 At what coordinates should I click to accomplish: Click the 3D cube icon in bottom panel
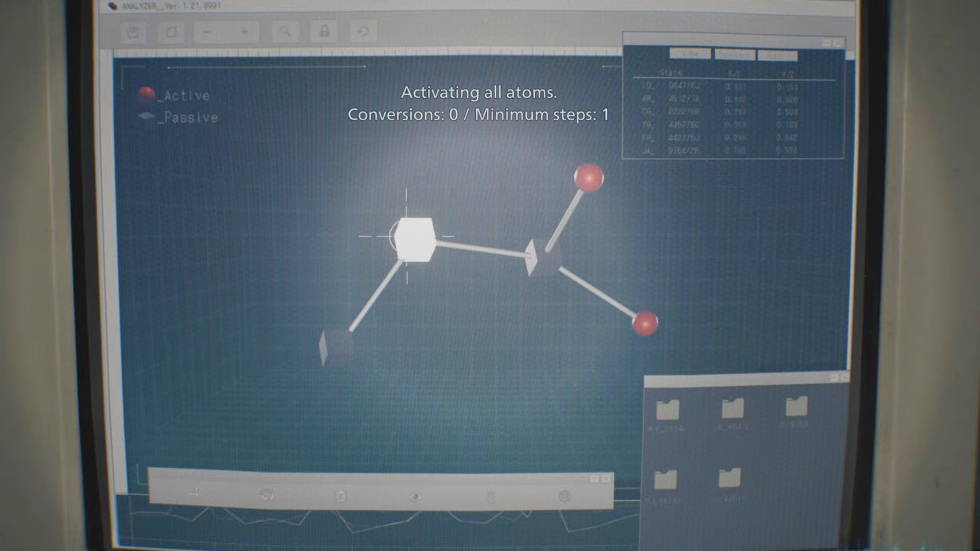pos(341,496)
